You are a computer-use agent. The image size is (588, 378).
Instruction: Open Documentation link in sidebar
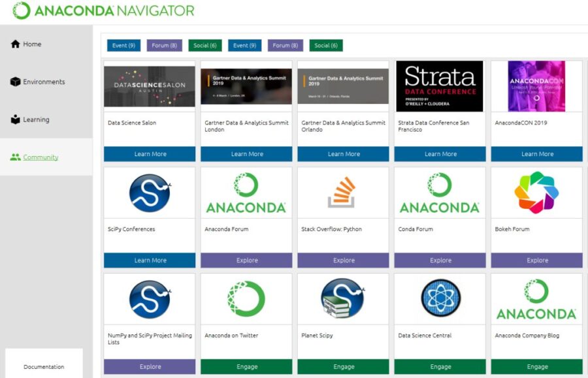(x=44, y=367)
